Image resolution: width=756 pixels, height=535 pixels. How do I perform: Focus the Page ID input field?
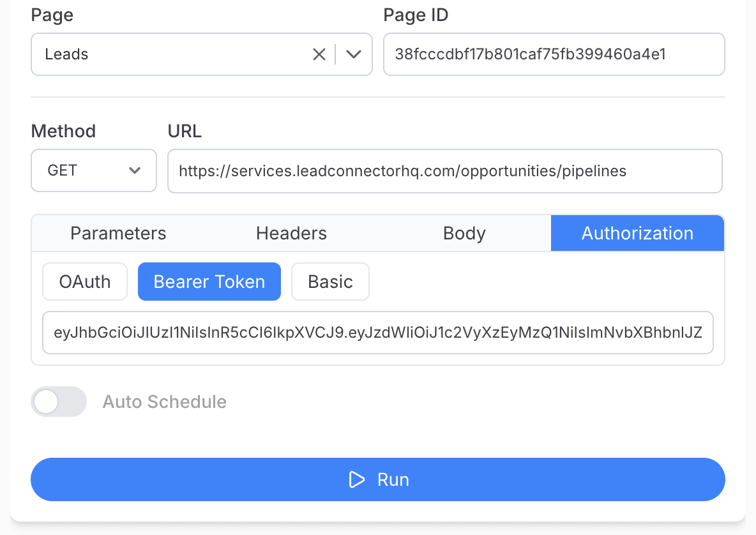click(554, 54)
